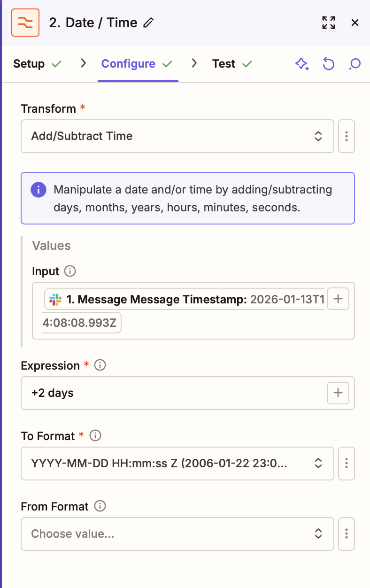This screenshot has height=588, width=370.
Task: Click the undo arrow icon
Action: point(329,64)
